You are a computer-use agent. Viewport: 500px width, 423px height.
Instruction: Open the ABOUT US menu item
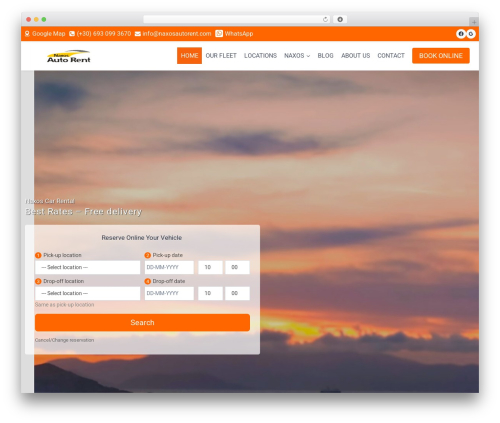[x=355, y=56]
